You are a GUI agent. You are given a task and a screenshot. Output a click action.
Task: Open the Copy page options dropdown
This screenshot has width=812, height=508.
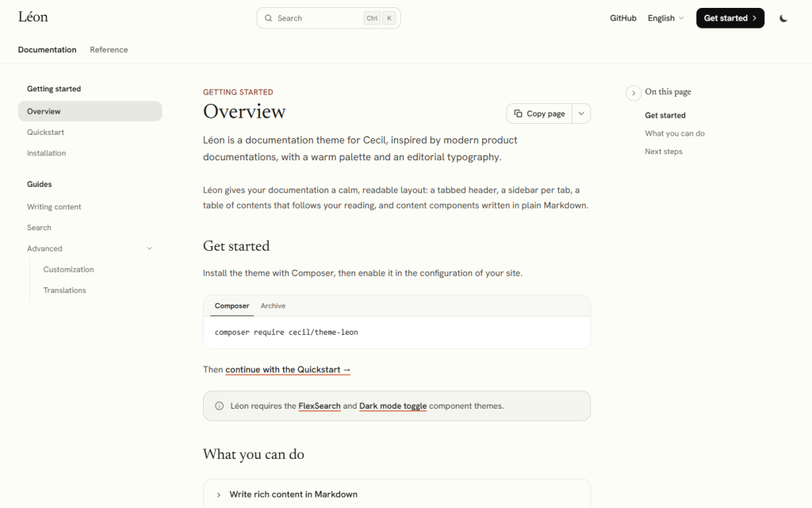click(581, 114)
